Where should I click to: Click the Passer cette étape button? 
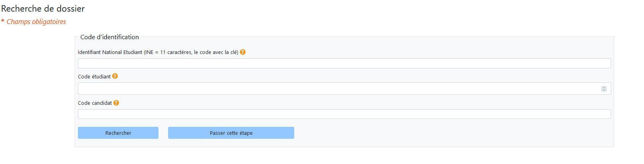tap(231, 133)
